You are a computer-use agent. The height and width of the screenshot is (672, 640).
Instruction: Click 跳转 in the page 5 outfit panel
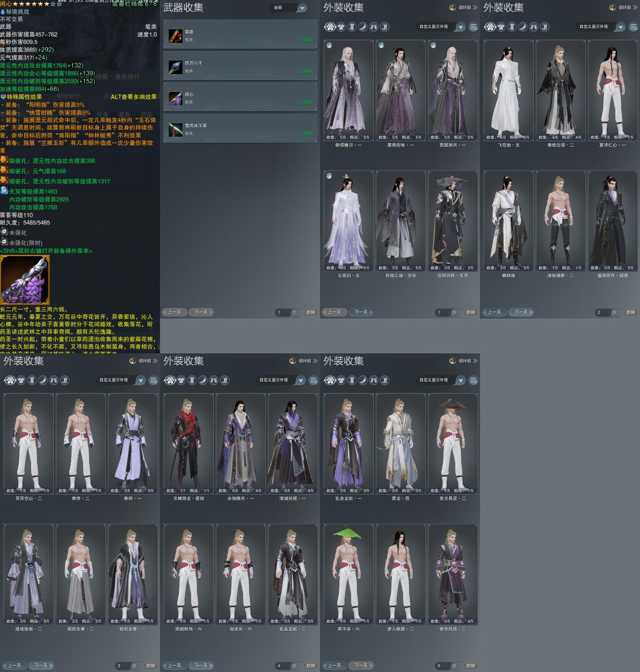(x=471, y=666)
